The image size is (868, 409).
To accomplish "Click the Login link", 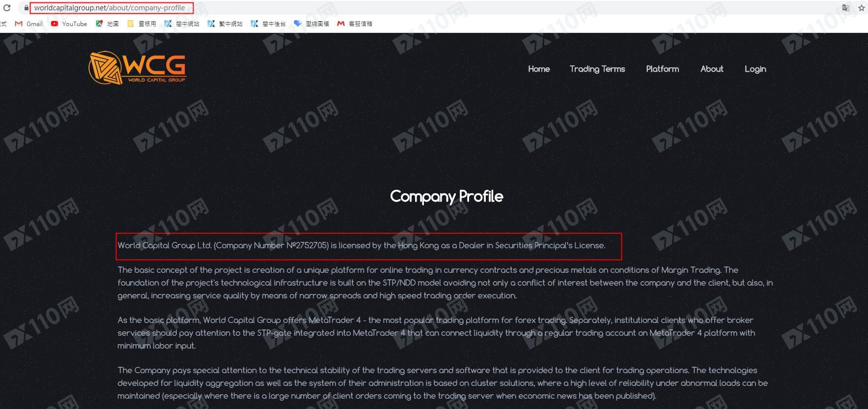I will coord(755,69).
